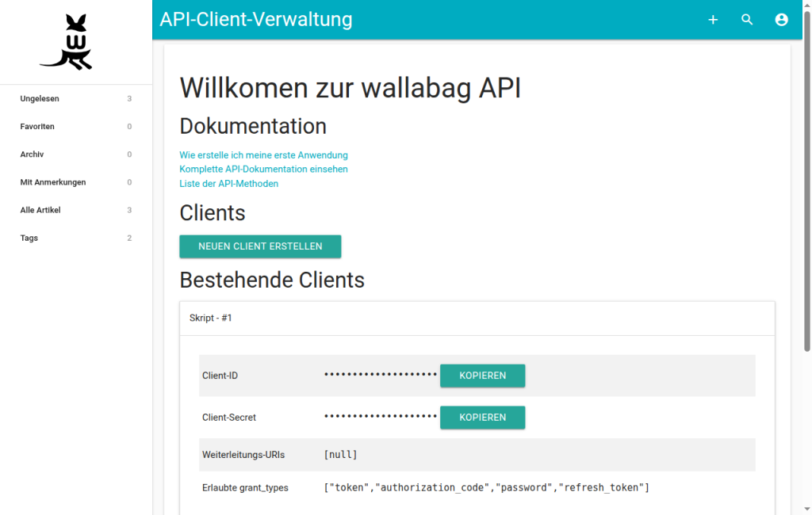Go to Favoriten in sidebar

76,126
